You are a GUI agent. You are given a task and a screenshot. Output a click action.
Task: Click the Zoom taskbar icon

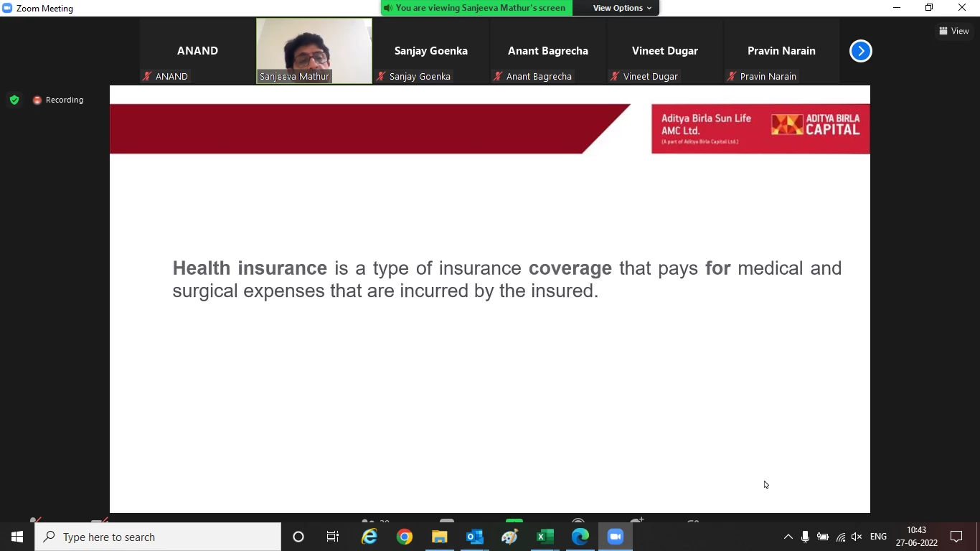click(x=616, y=537)
